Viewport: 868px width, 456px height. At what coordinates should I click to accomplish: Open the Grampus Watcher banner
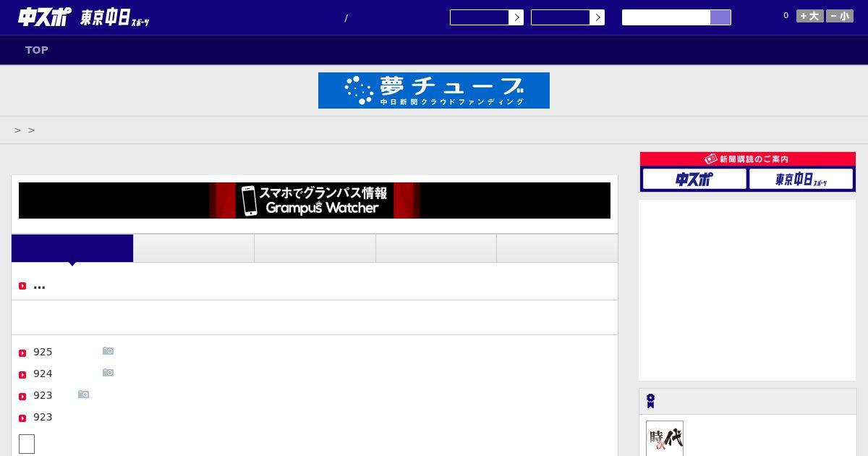coord(315,200)
